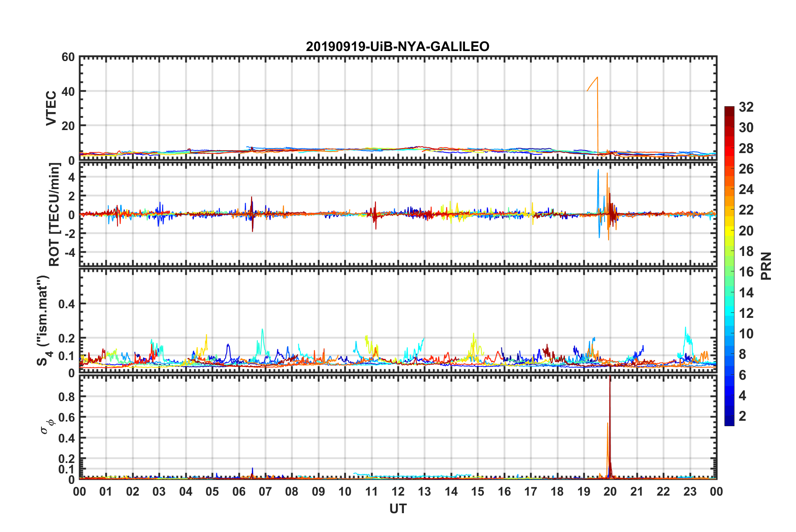Screen dimensions: 796x532
Task: Click the 16 label on the PRN colorbar
Action: coord(746,272)
